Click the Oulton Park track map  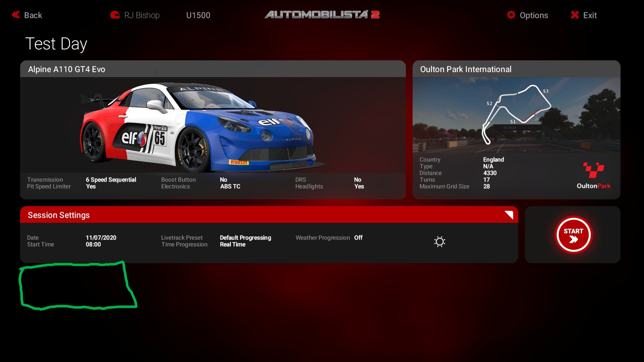(x=517, y=114)
